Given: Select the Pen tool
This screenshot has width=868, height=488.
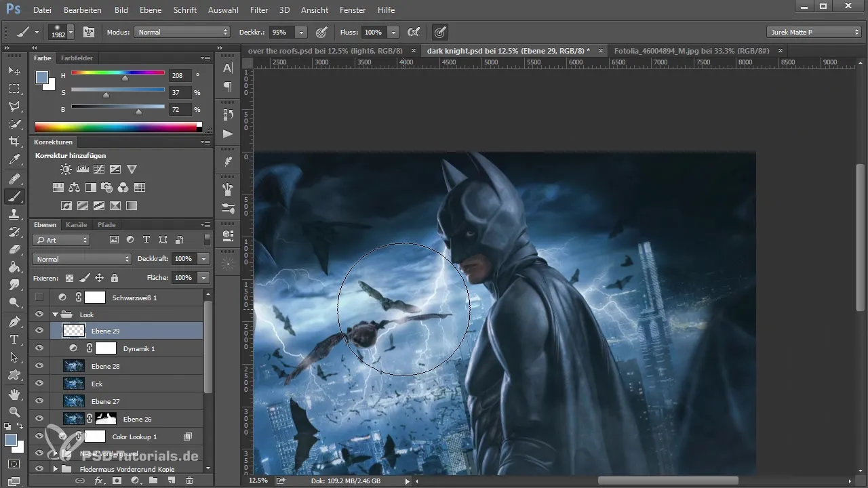Looking at the screenshot, I should point(14,321).
